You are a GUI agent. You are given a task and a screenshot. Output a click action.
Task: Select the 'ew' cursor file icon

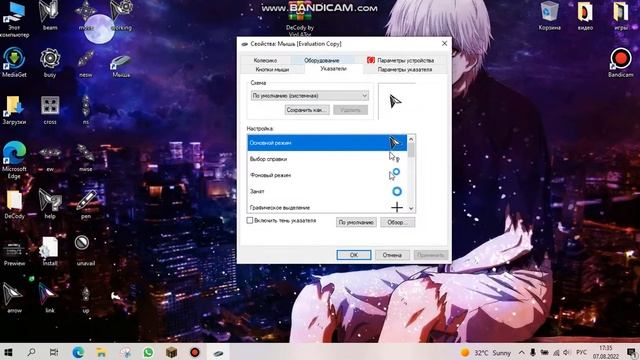point(50,159)
